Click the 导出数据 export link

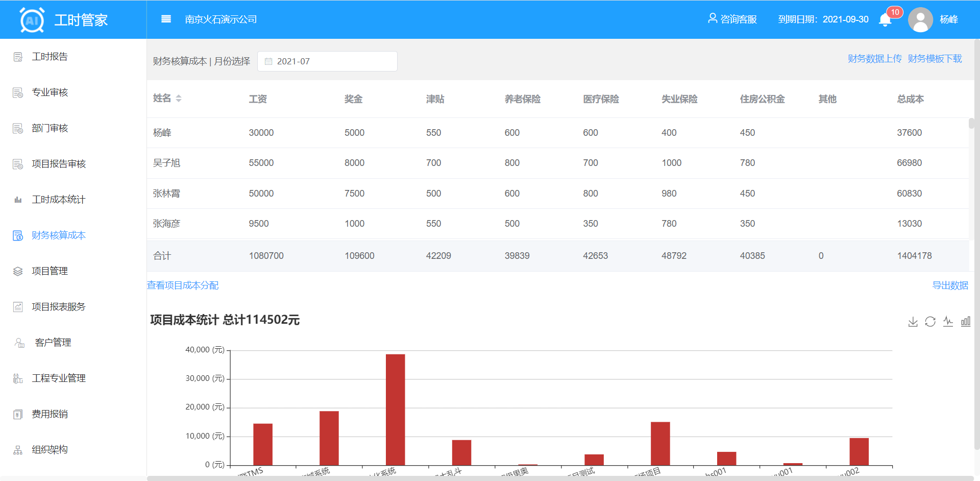pos(950,285)
